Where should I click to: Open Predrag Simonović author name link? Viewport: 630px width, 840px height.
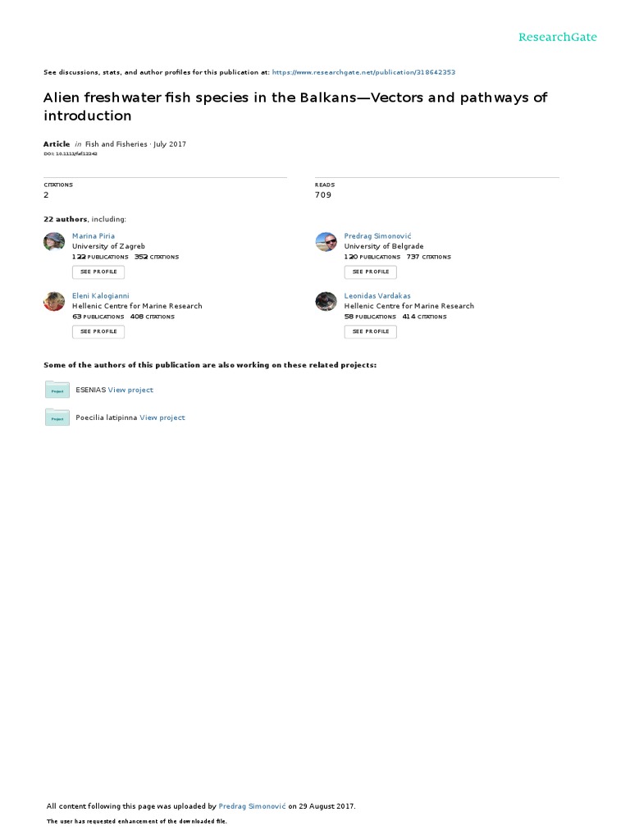[x=377, y=235]
